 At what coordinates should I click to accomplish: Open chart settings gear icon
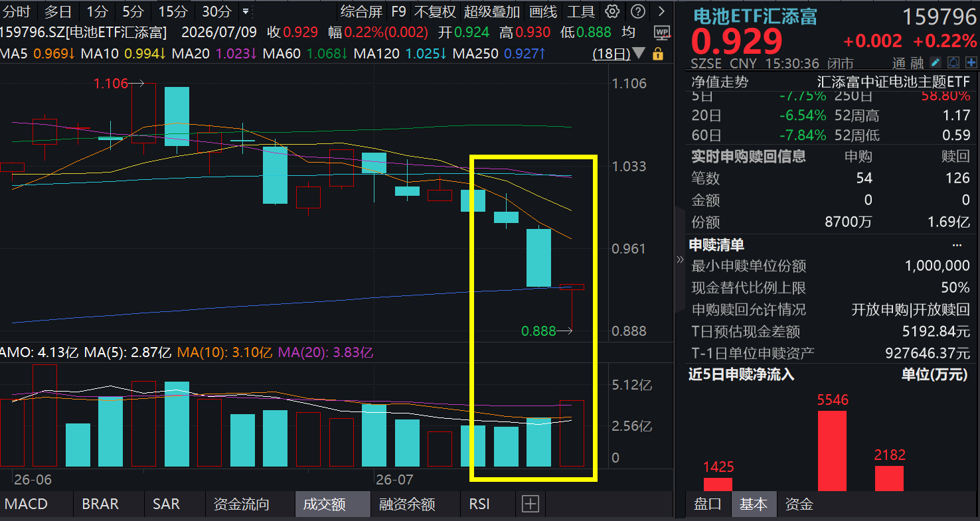tap(612, 11)
